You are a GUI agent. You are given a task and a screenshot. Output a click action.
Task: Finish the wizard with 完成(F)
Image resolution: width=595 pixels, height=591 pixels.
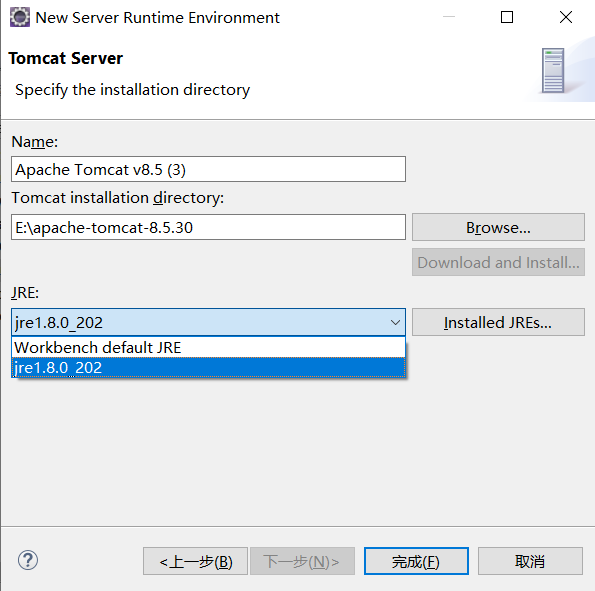click(416, 561)
